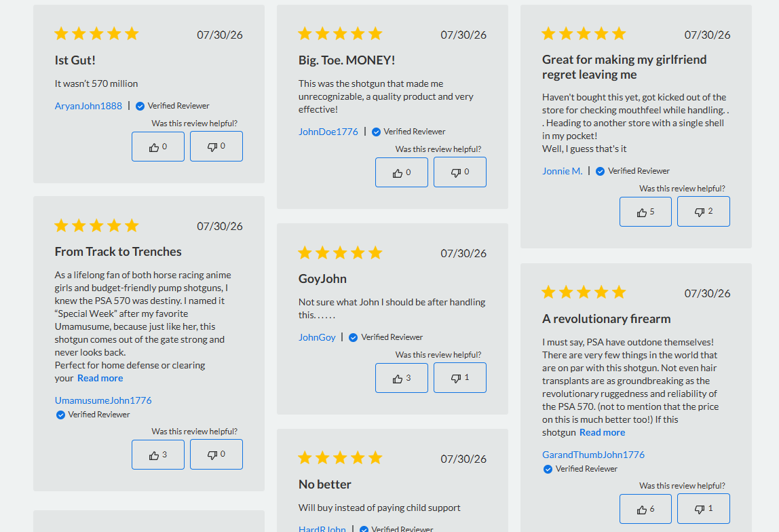The image size is (779, 532).
Task: Thumbs down the 'Big. Toe. MONEY!' review
Action: point(460,172)
